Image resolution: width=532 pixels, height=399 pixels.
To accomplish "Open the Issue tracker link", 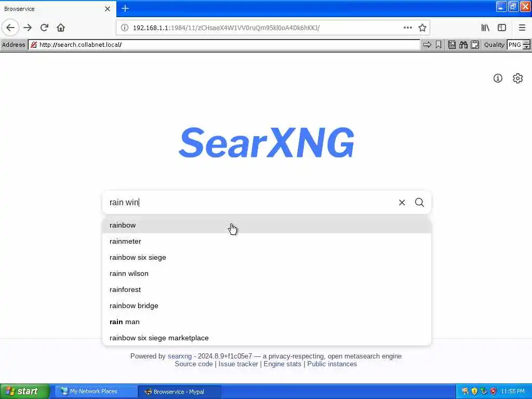I will pos(238,364).
